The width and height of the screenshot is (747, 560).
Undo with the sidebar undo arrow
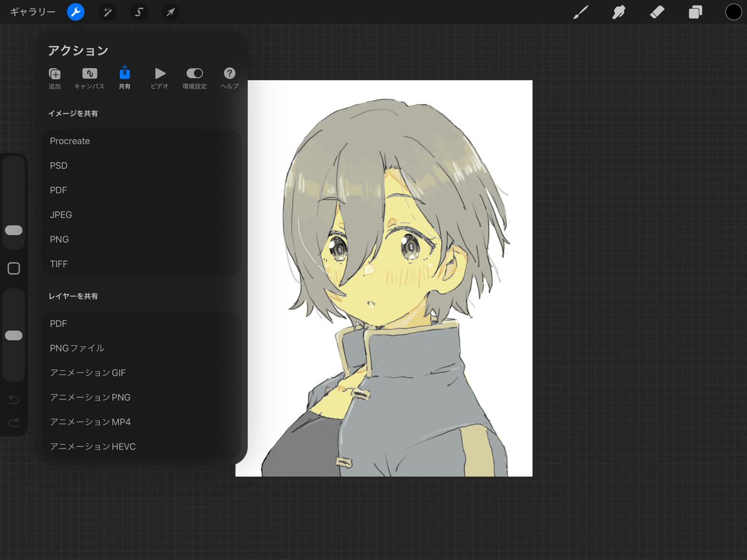point(14,399)
